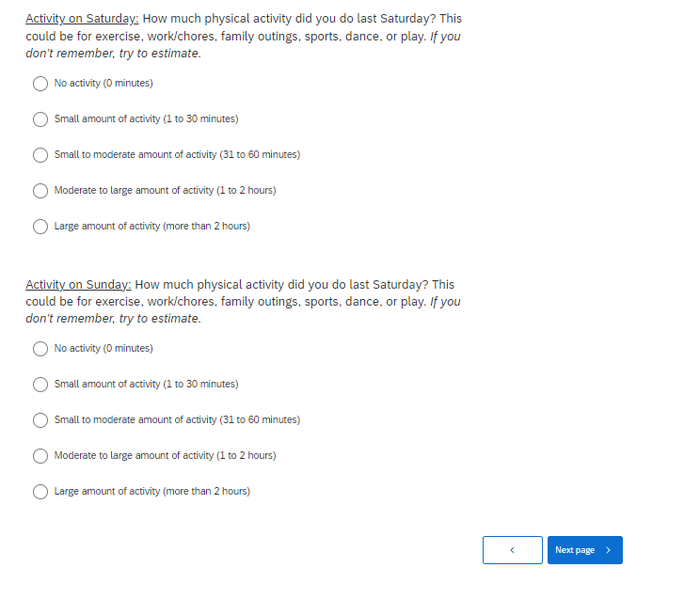700x599 pixels.
Task: Click the right chevron icon on Next page
Action: click(x=609, y=550)
